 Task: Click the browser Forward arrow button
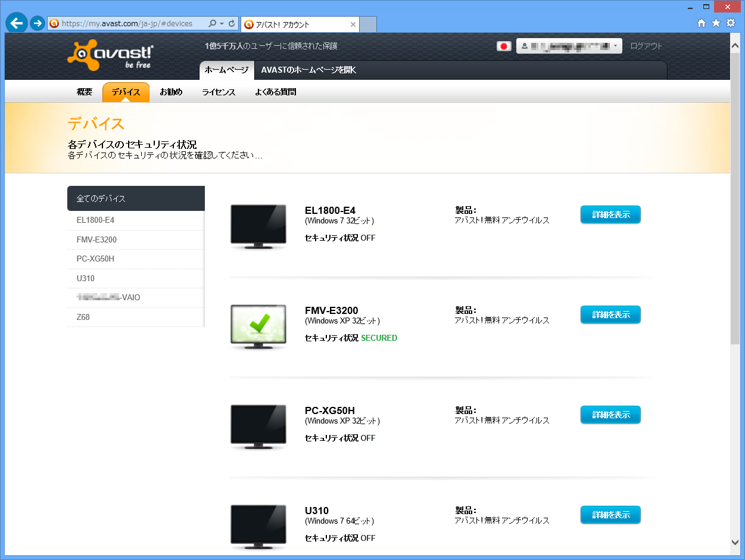pos(38,23)
